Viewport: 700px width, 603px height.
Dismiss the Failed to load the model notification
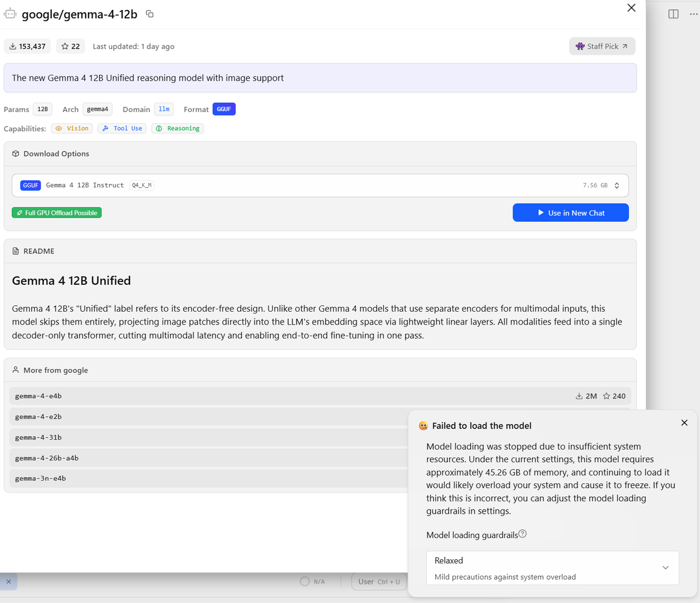coord(684,423)
